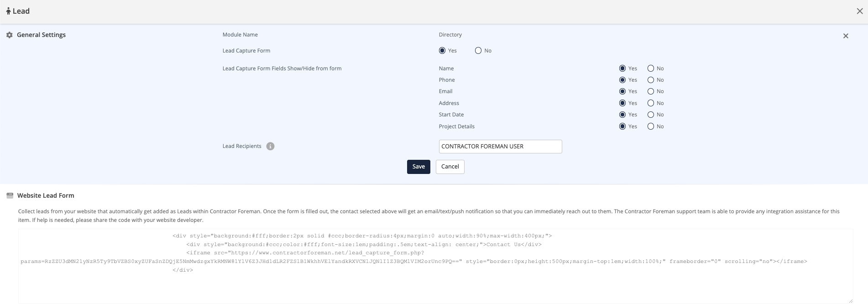Select No for the Email field
The width and height of the screenshot is (868, 305).
(x=651, y=91)
